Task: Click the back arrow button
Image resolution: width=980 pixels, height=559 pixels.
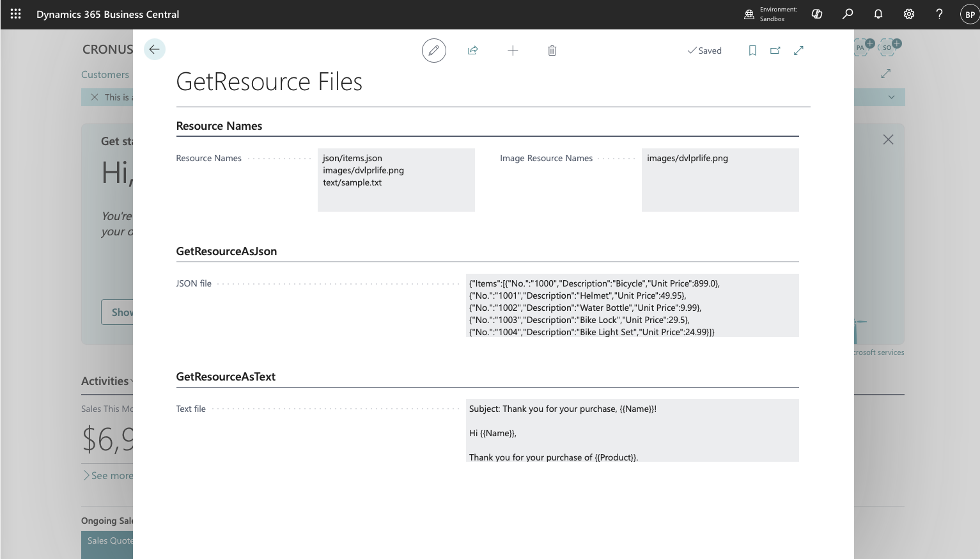Action: pyautogui.click(x=154, y=50)
